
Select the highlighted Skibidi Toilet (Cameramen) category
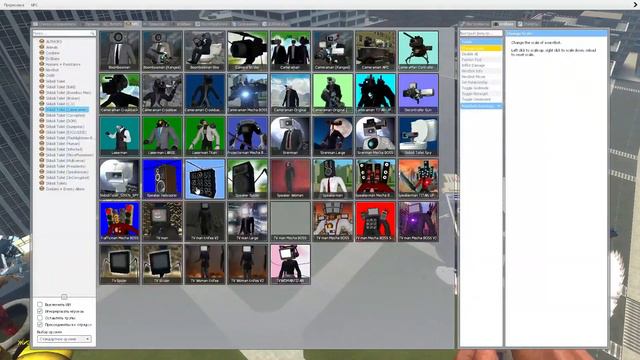click(x=67, y=110)
